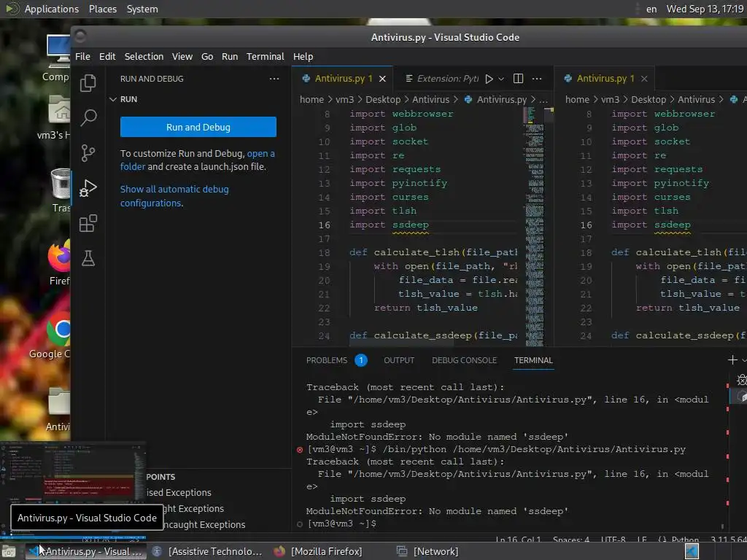The height and width of the screenshot is (560, 747).
Task: Click the last terminal prompt line
Action: coord(341,524)
